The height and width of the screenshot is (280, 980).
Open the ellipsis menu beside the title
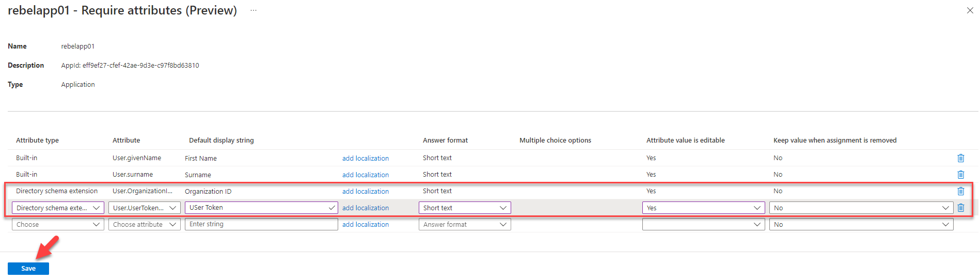tap(254, 10)
